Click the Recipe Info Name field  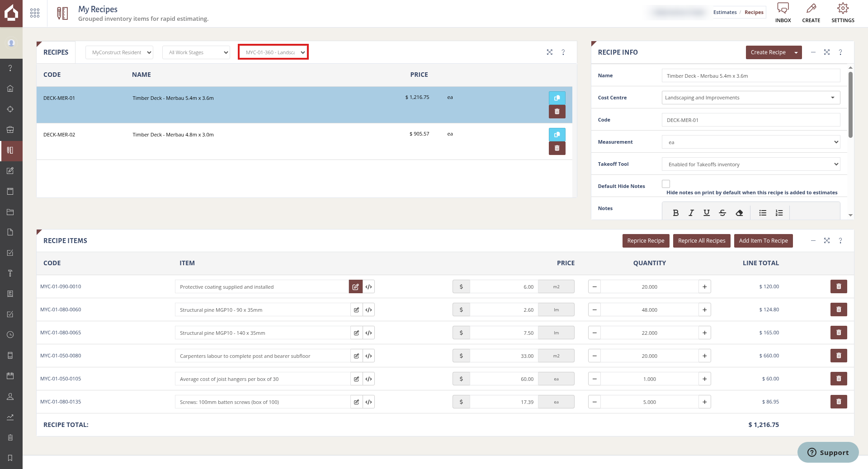coord(751,75)
